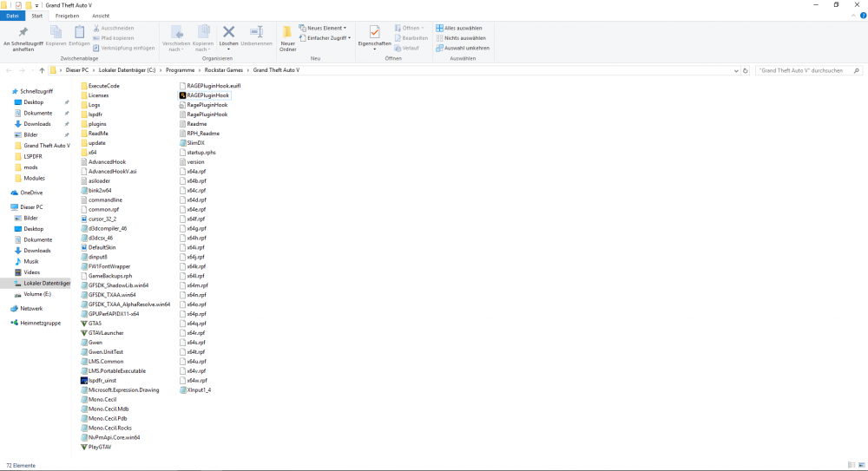Select the cursor_32_2 file
This screenshot has height=471, width=868.
pos(99,219)
